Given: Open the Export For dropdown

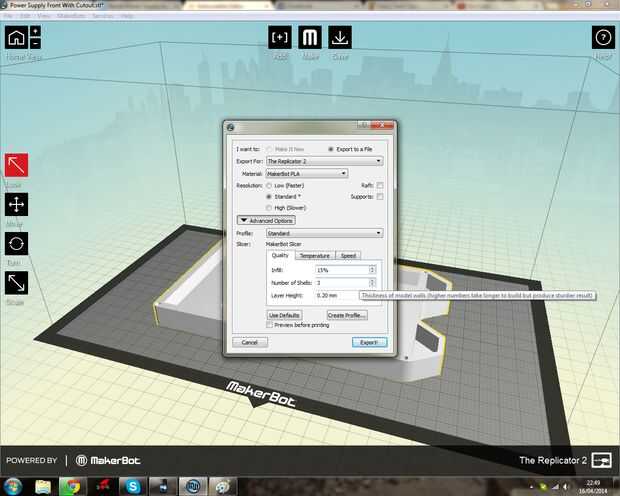Looking at the screenshot, I should point(324,161).
